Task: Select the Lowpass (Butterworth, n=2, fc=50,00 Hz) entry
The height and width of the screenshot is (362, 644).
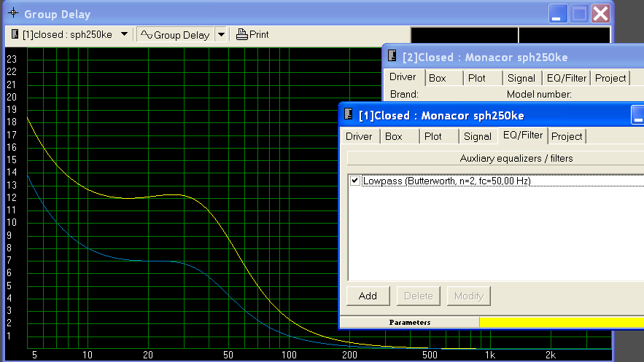Action: [x=447, y=181]
